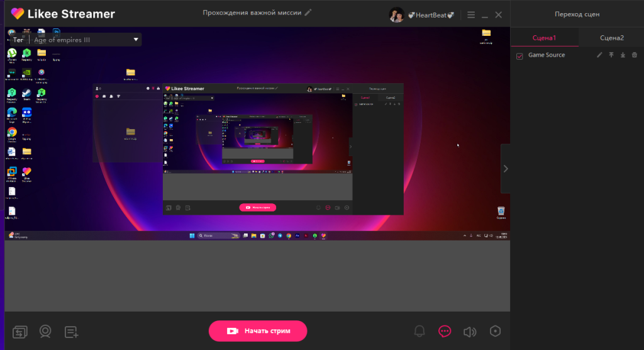Viewport: 644px width, 350px height.
Task: Click the Прохождения важной миссии title text
Action: click(x=252, y=13)
